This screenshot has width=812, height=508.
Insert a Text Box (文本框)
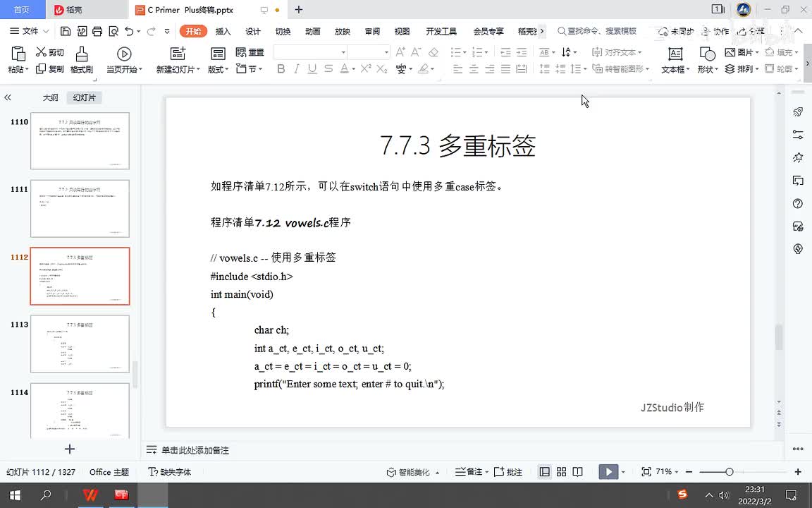(x=675, y=59)
